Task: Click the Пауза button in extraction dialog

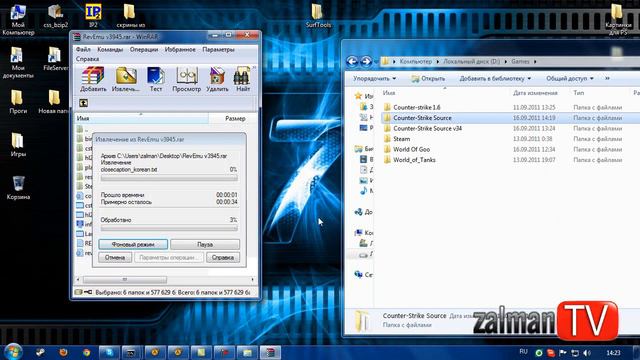Action: 205,244
